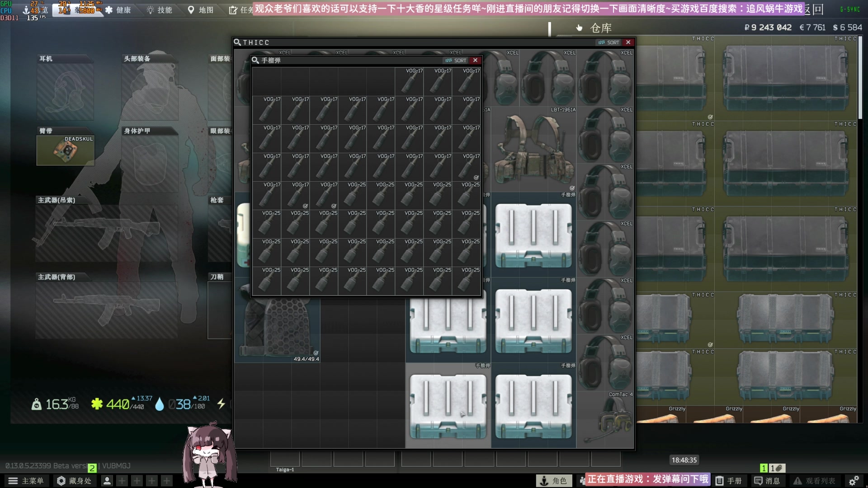Click SORT in the grenade case window
The image size is (868, 488).
click(x=456, y=60)
